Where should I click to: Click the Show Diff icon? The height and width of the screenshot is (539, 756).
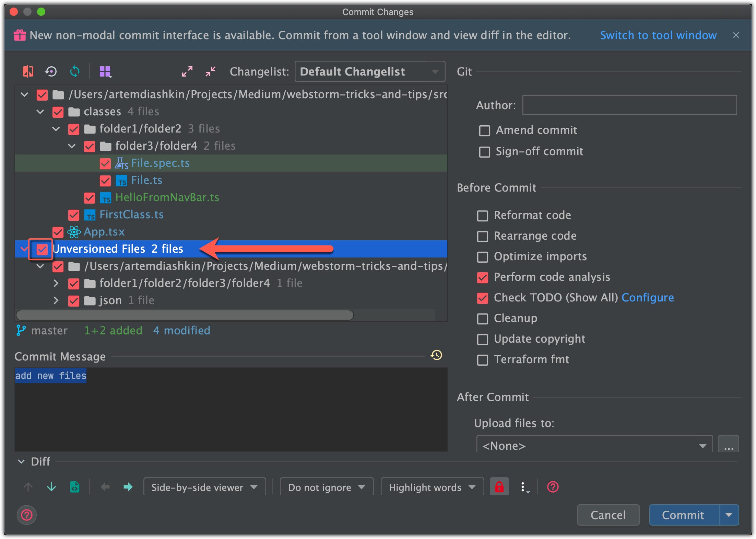[28, 71]
